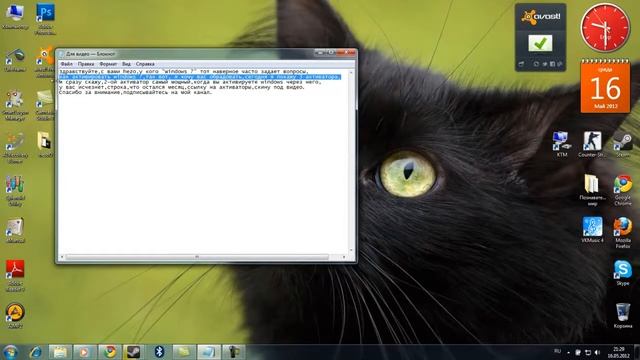Screen dimensions: 640x360
Task: Launch Internet Explorer from the taskbar
Action: (36, 352)
